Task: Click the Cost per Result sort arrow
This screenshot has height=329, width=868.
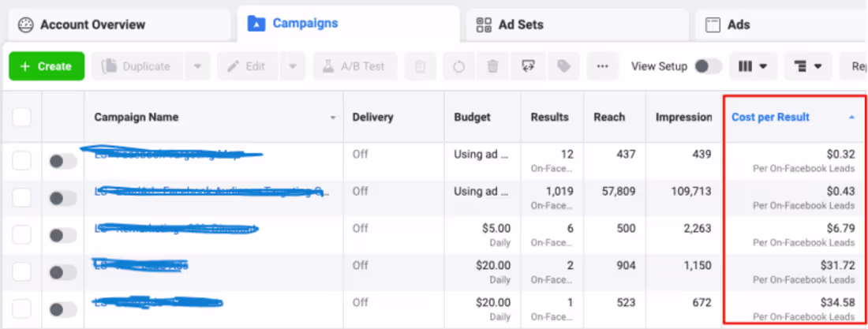Action: click(x=851, y=118)
